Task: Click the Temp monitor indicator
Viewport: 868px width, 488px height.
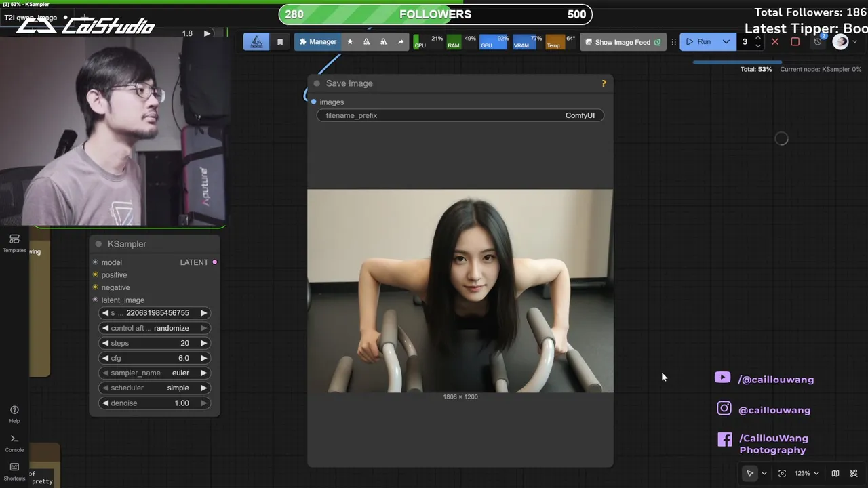Action: coord(561,42)
